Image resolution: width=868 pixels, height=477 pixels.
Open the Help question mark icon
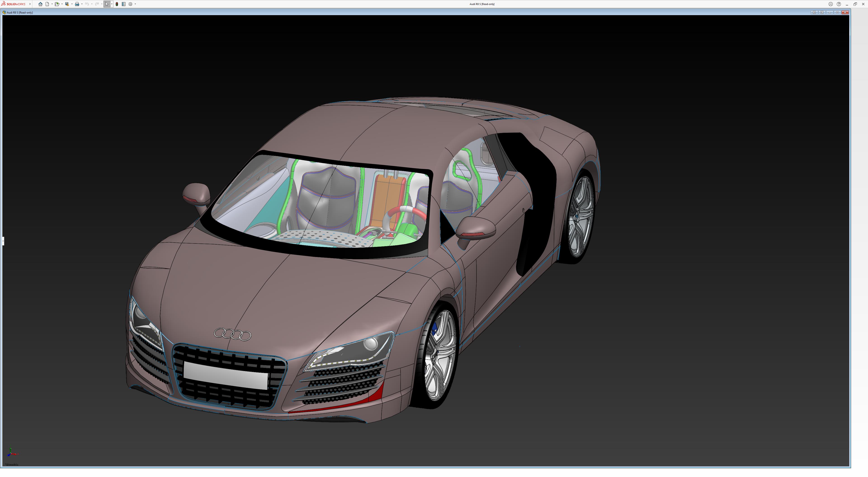click(839, 4)
